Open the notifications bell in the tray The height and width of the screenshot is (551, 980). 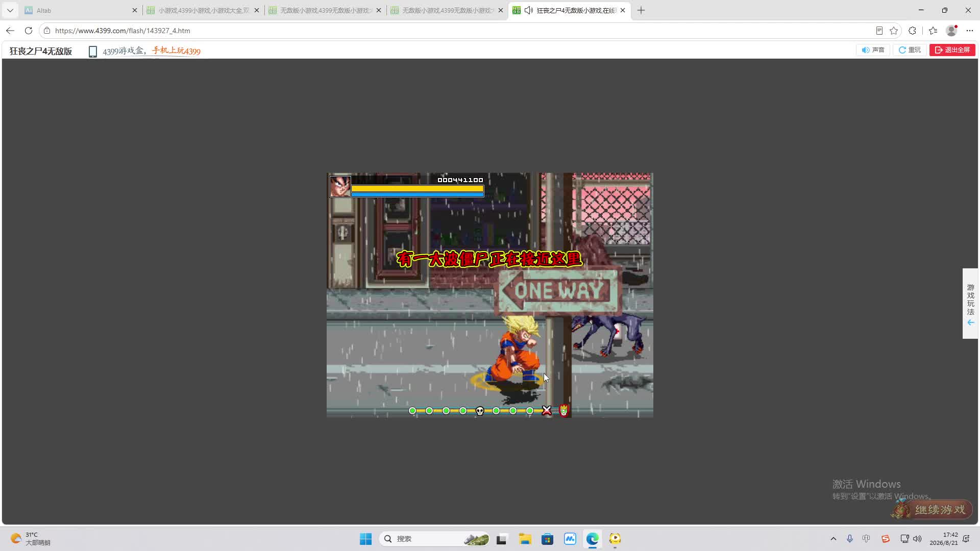[x=966, y=539]
